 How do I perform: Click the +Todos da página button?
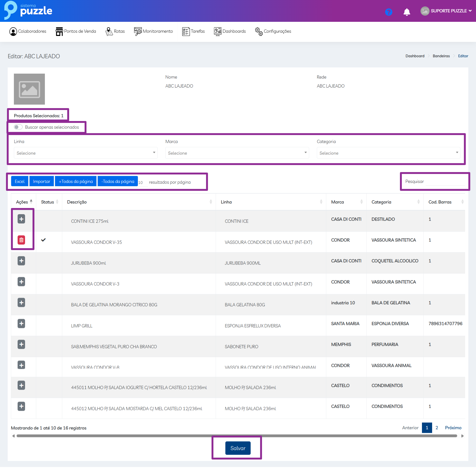pyautogui.click(x=76, y=181)
